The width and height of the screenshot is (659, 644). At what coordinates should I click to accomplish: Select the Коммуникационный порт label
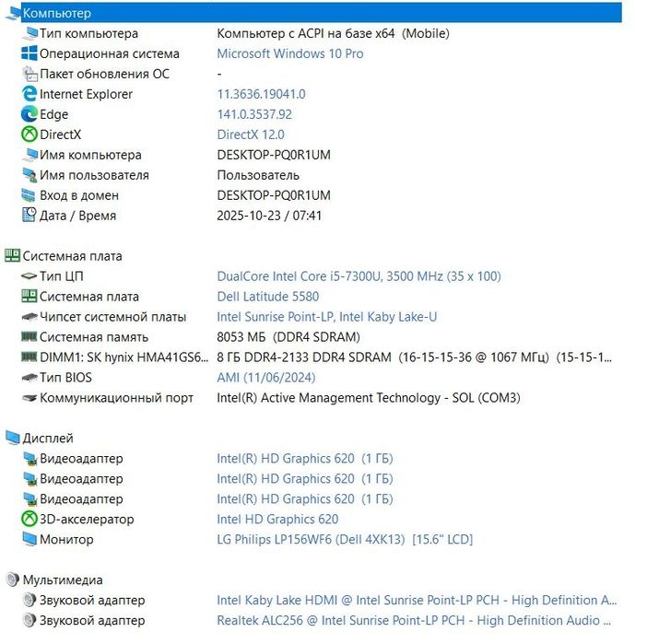[116, 397]
